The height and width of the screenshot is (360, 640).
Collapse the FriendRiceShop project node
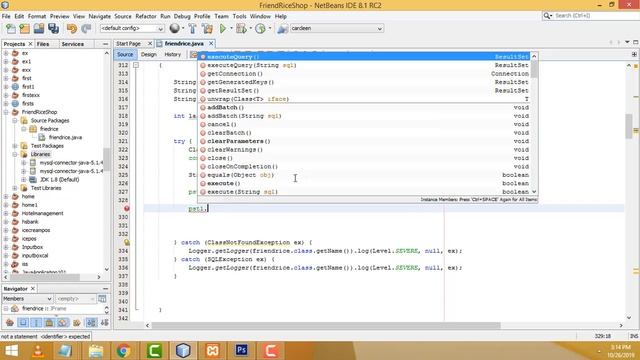click(x=6, y=112)
